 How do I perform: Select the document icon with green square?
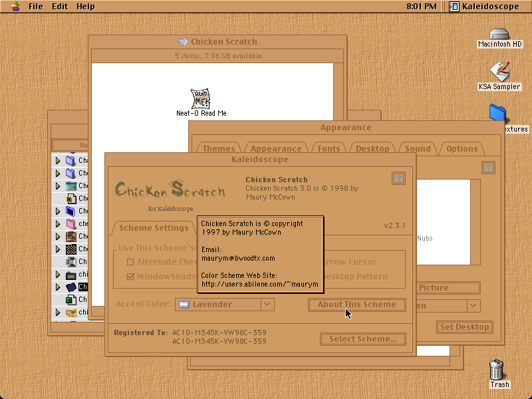point(71,300)
